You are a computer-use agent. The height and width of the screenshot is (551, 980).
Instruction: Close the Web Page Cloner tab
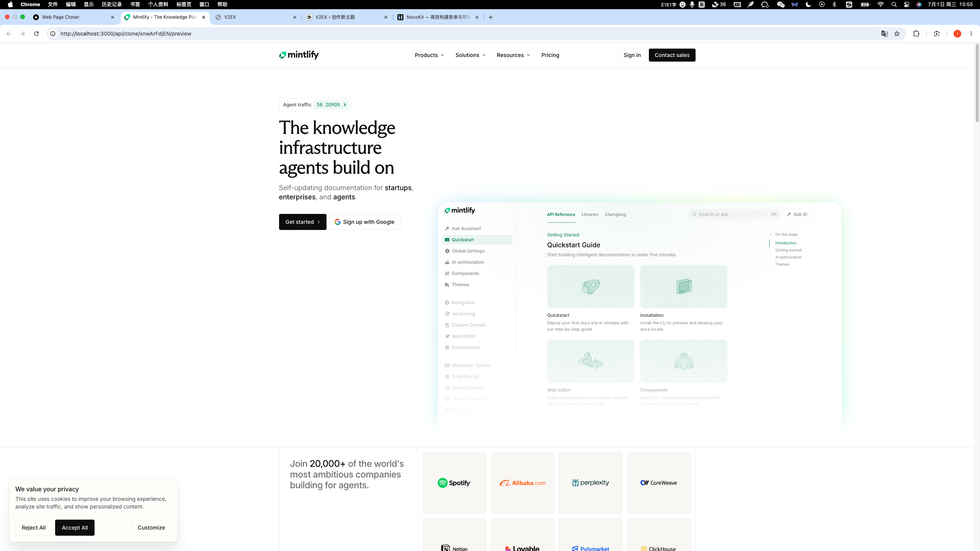pos(113,17)
